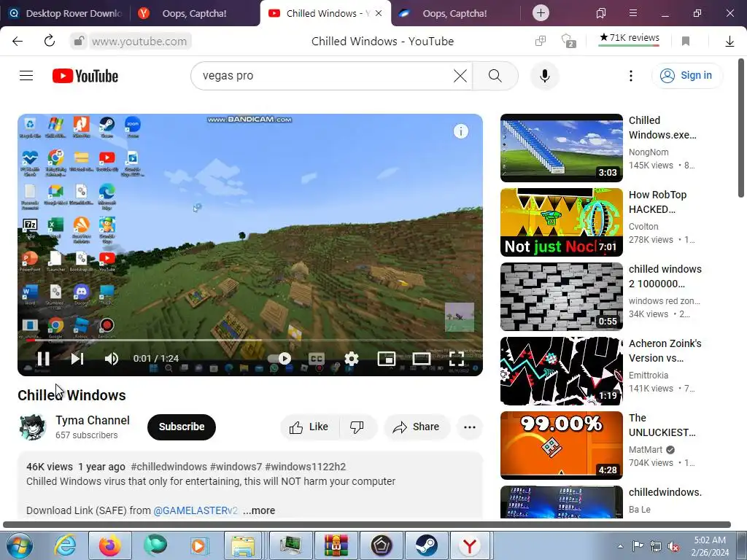Open Tyma Channel avatar

[x=32, y=427]
